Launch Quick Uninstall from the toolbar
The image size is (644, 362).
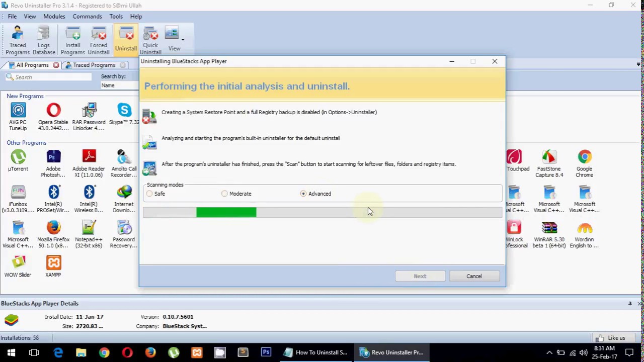pyautogui.click(x=150, y=40)
